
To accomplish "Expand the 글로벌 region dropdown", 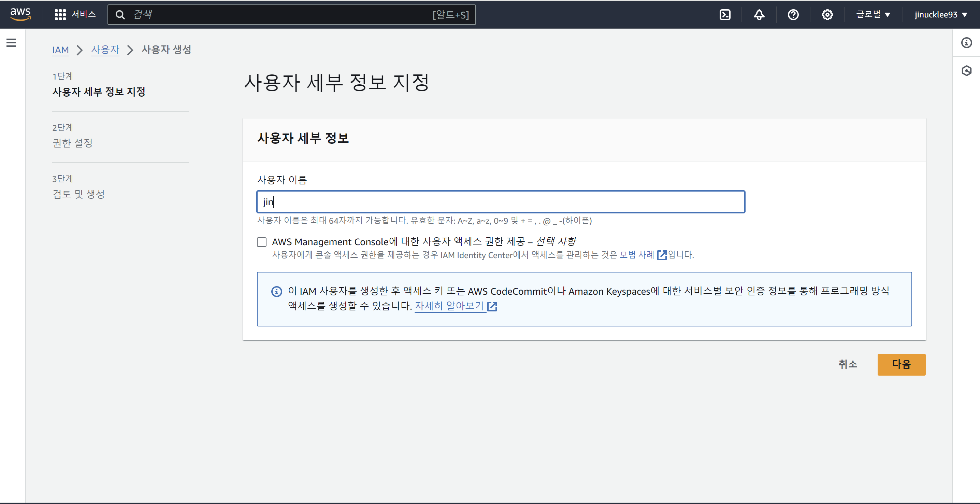I will 873,14.
